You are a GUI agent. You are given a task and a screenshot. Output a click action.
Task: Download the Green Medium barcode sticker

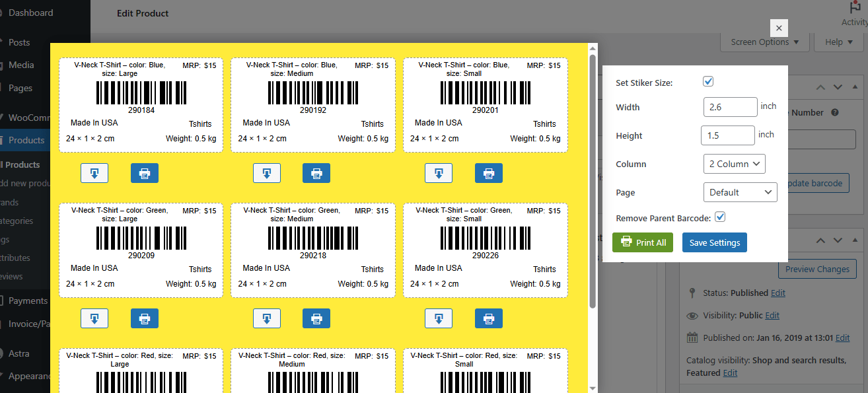267,318
